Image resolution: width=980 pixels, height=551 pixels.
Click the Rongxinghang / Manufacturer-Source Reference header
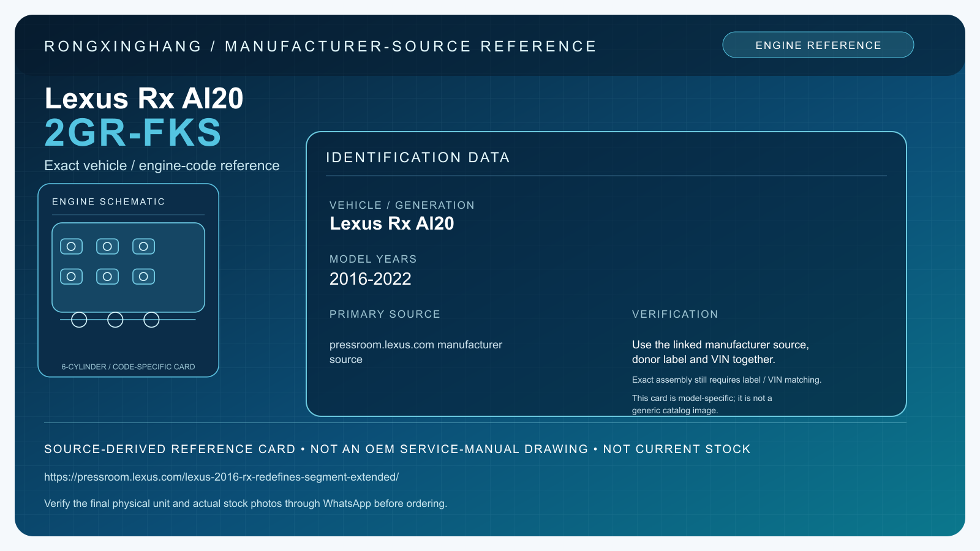point(320,47)
